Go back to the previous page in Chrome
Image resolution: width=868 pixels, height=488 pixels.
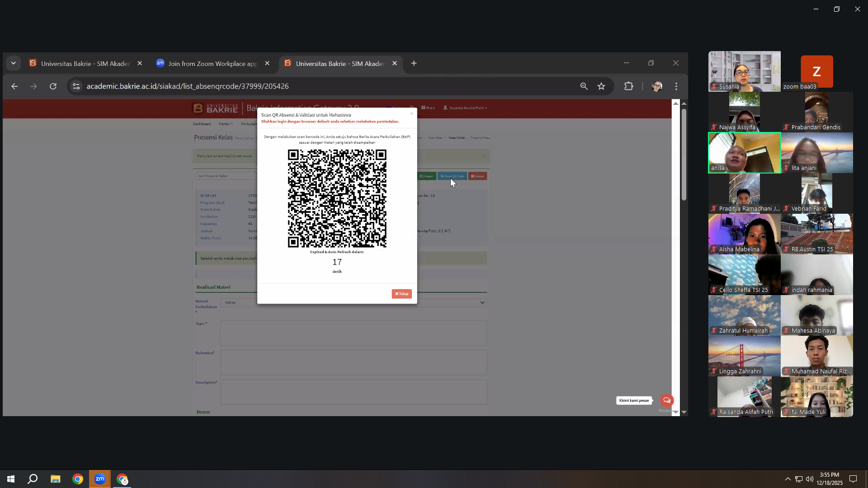coord(14,86)
